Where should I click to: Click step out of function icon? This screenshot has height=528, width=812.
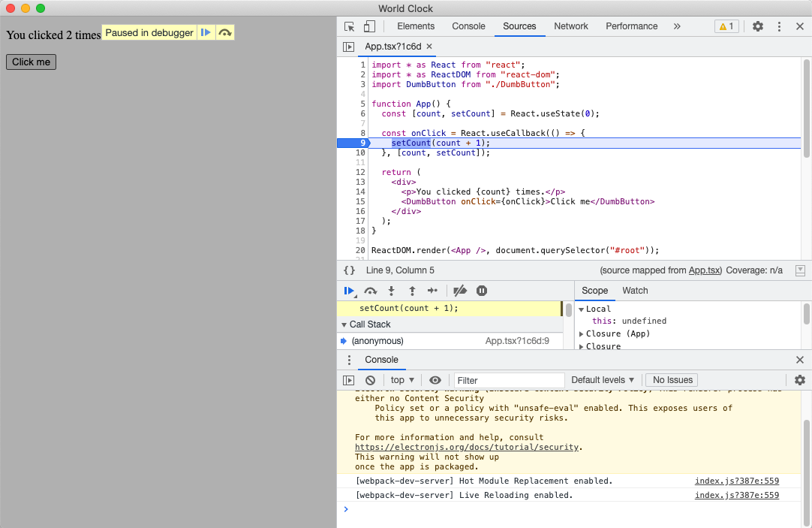(x=412, y=291)
